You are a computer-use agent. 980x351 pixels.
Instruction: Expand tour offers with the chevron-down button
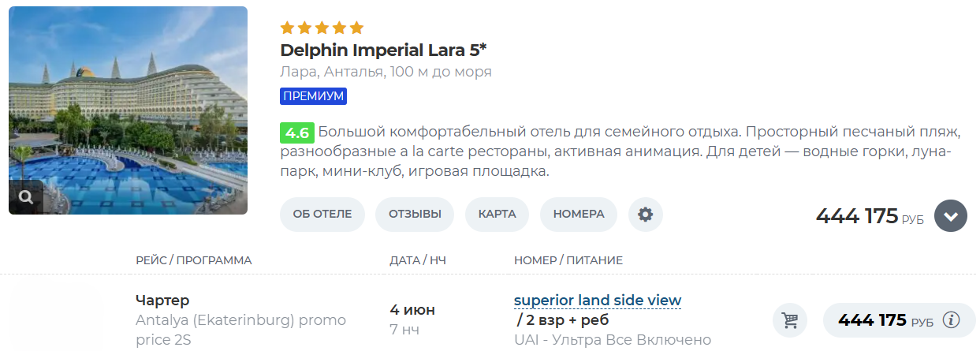(950, 216)
